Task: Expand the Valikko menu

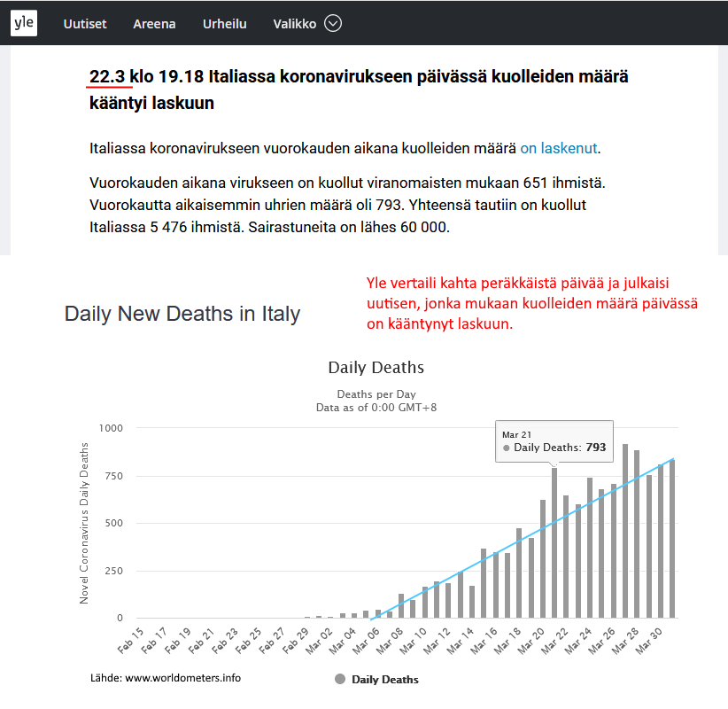Action: click(x=295, y=24)
